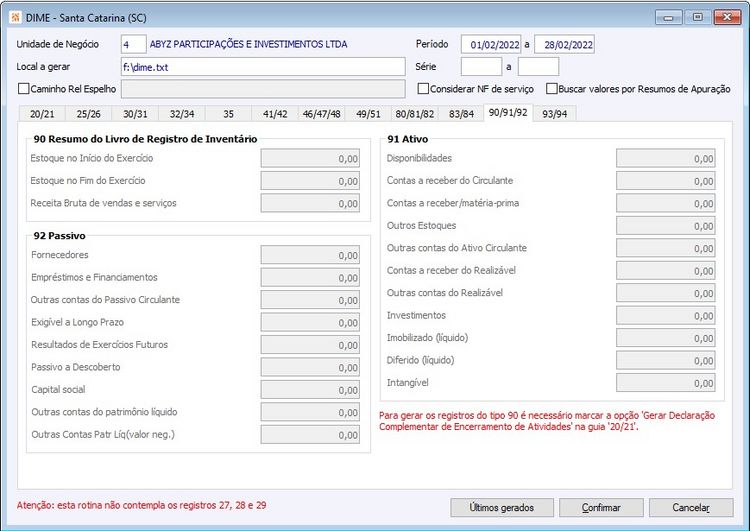Click Estoque no Início do Exercício value field
This screenshot has width=750, height=531.
click(310, 158)
